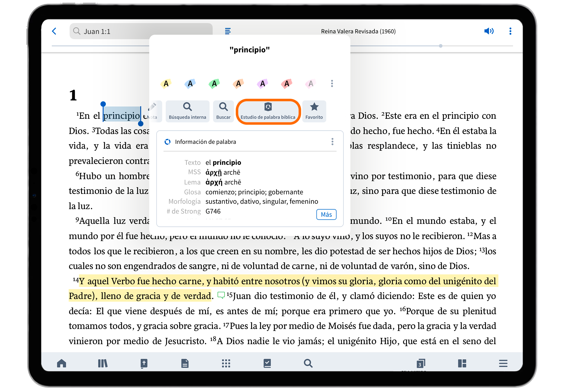Image resolution: width=564 pixels, height=392 pixels.
Task: Apply the blue highlighter
Action: 190,84
